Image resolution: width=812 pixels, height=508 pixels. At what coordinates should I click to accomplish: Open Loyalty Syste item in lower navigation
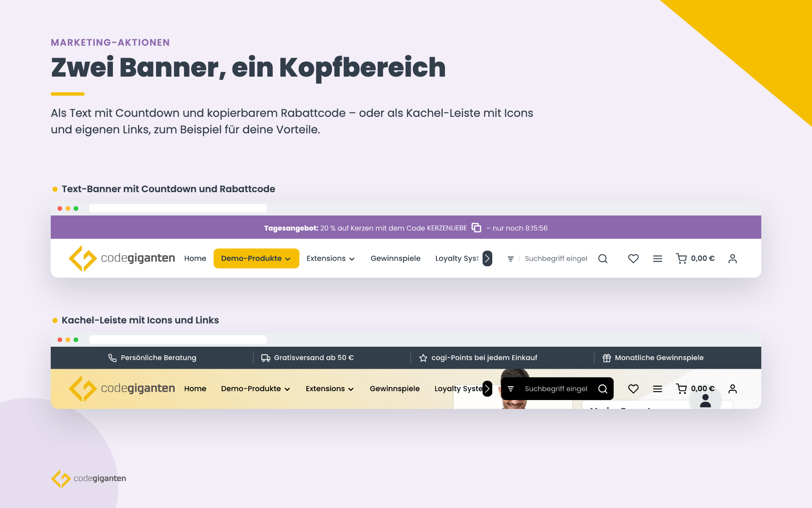tap(459, 389)
